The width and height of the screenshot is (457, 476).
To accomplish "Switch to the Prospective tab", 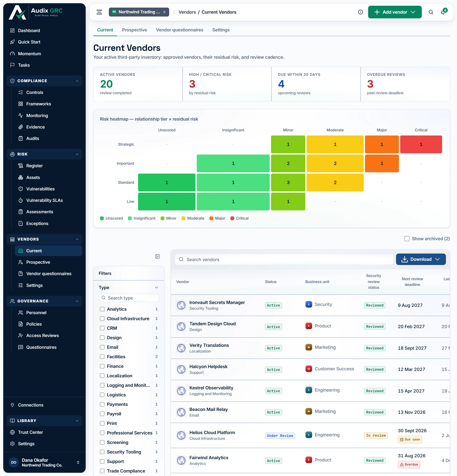I will pos(134,30).
